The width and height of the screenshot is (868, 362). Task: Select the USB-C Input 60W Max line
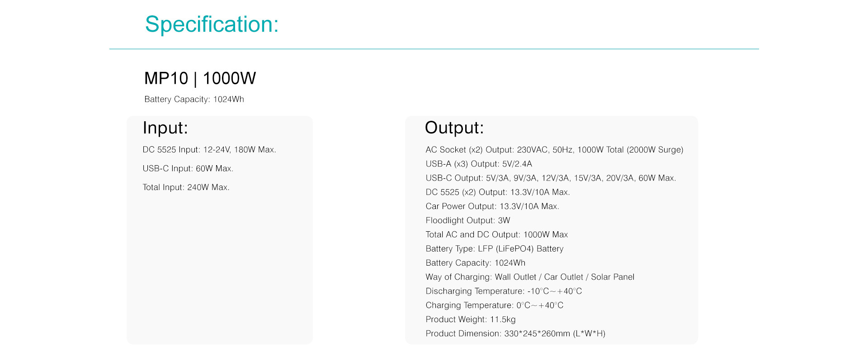188,168
